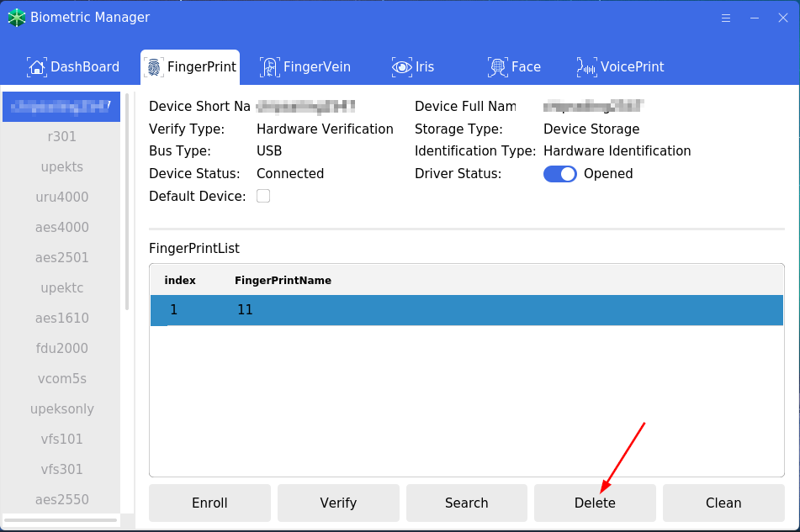The height and width of the screenshot is (532, 800).
Task: Click the Hardware Identification value text
Action: [617, 150]
